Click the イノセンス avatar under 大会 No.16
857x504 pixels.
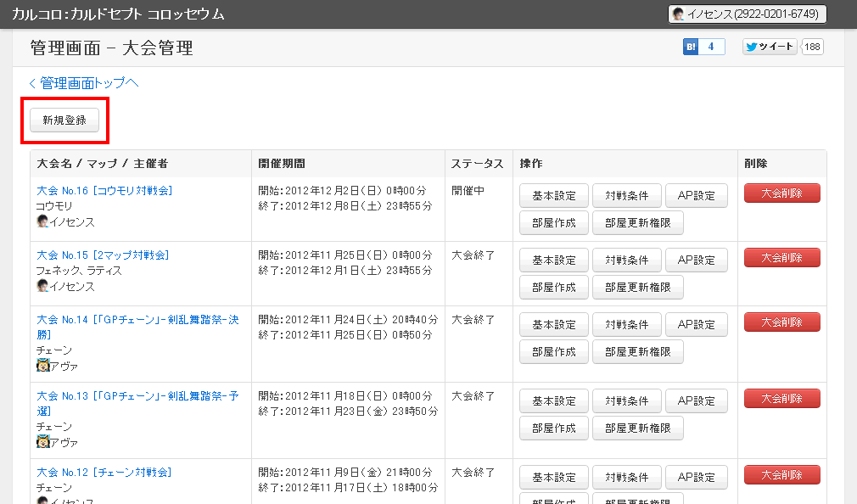42,222
